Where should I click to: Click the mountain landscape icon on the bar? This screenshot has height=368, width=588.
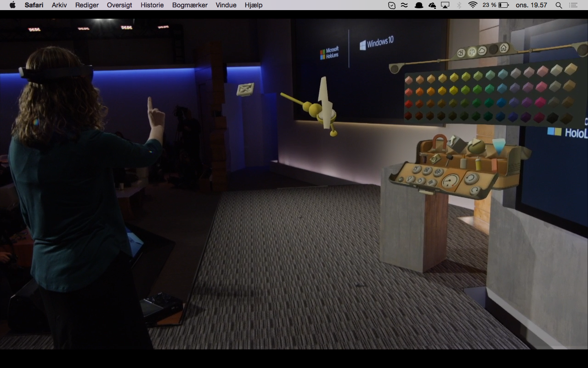461,54
